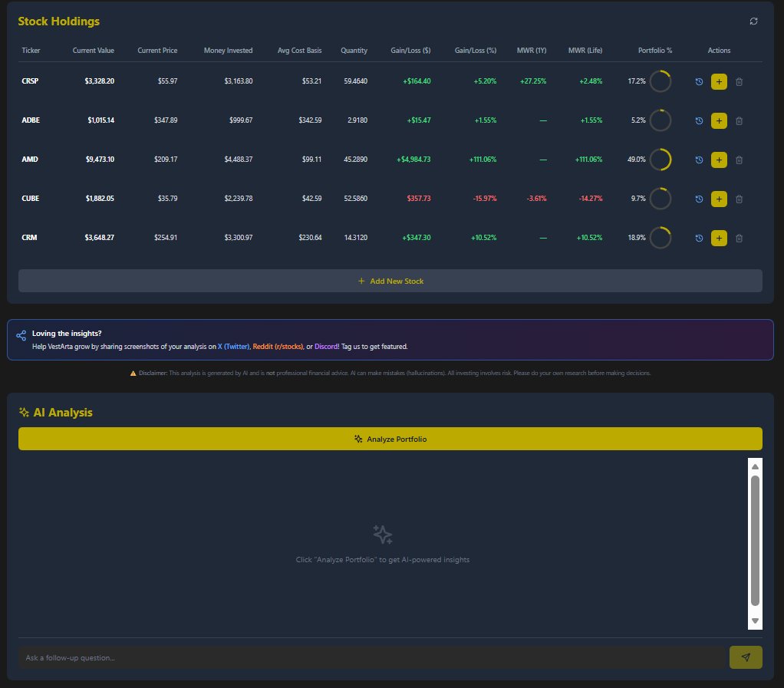
Task: Click the Current Value column header
Action: (93, 51)
